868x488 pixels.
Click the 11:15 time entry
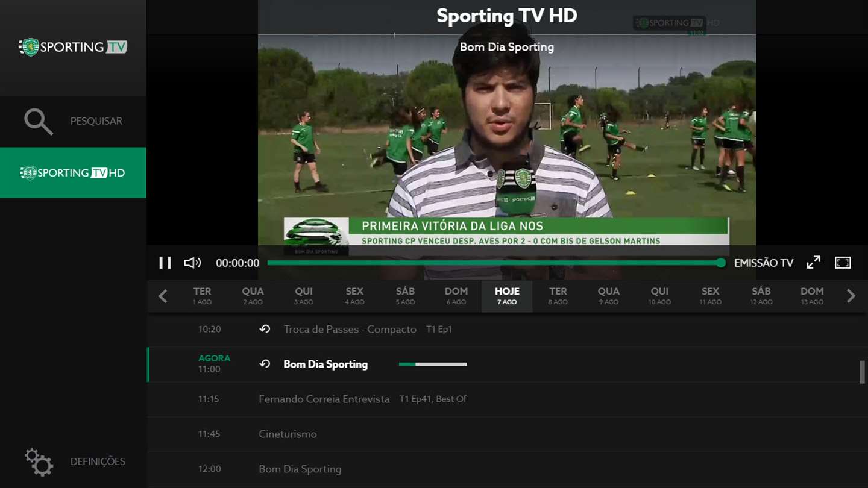tap(209, 399)
